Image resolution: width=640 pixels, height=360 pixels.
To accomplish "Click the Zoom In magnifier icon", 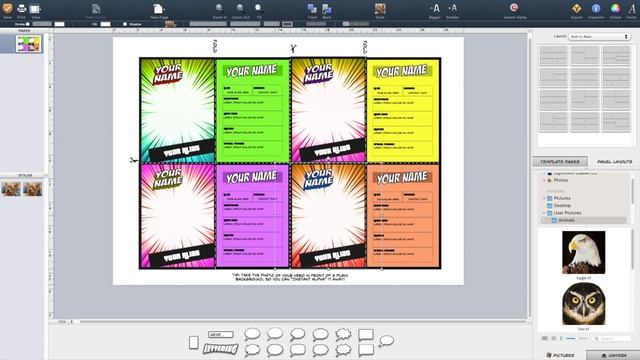I will 219,8.
